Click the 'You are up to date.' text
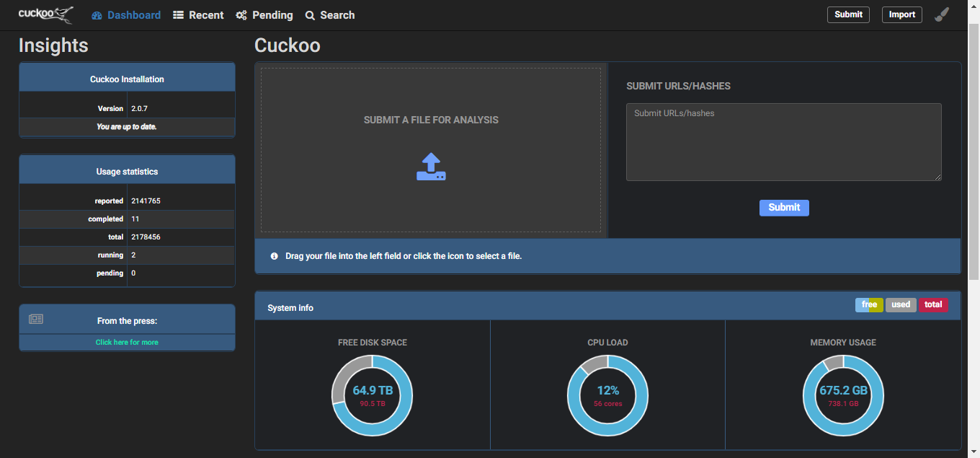This screenshot has height=458, width=980. [x=127, y=127]
